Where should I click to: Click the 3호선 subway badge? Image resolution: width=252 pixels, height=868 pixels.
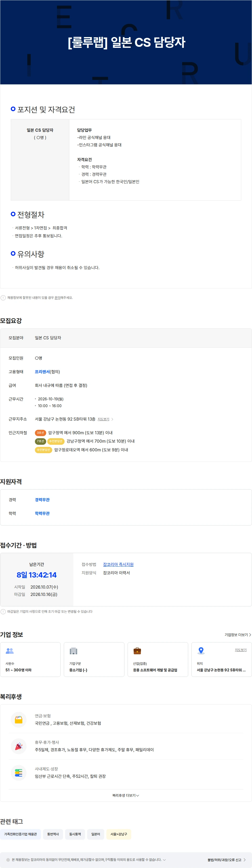pyautogui.click(x=40, y=433)
